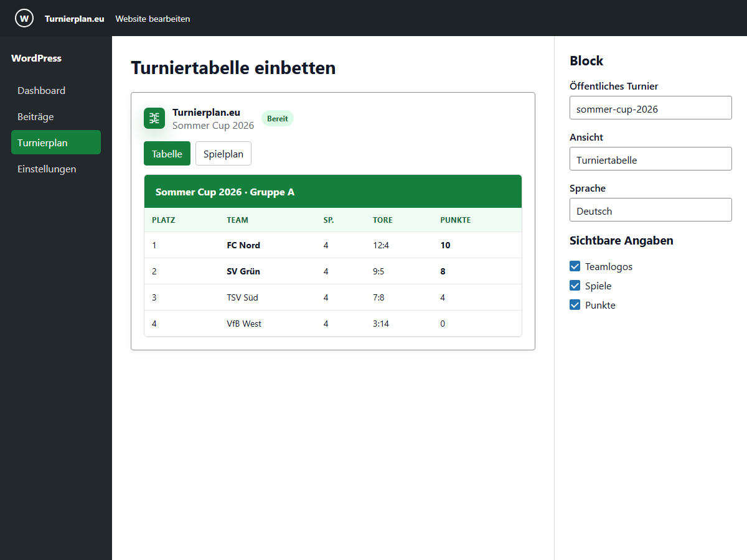Click the 3:14 goals value

381,324
